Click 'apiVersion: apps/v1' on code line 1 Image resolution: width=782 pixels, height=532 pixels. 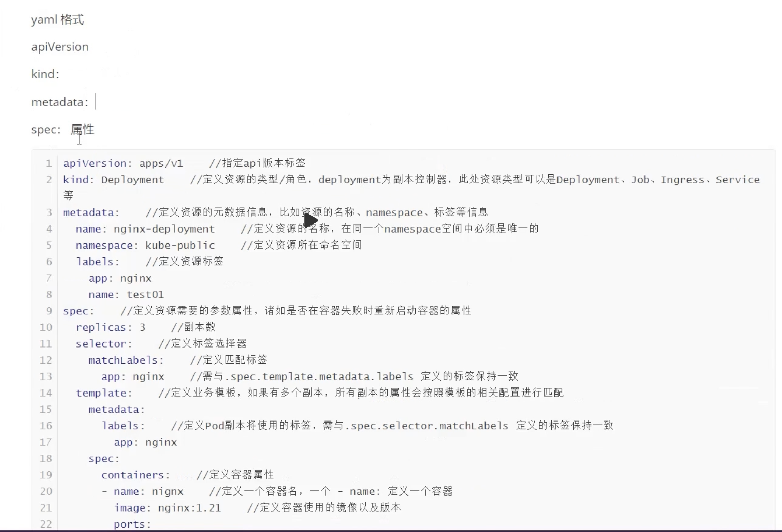pyautogui.click(x=123, y=163)
